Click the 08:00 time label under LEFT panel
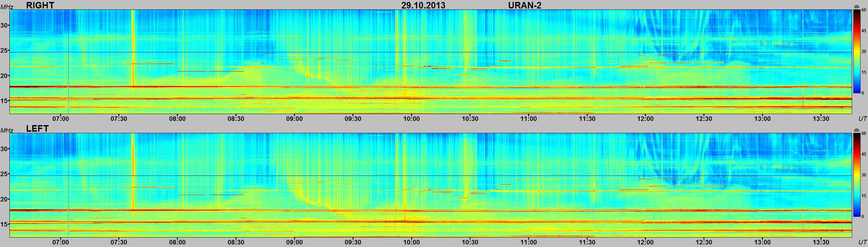The height and width of the screenshot is (247, 868). coord(177,242)
